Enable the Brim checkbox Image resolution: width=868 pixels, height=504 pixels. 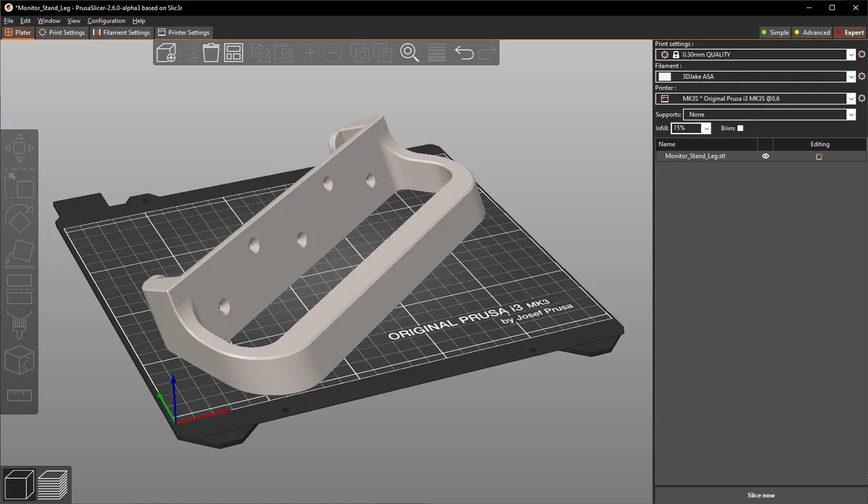click(741, 128)
